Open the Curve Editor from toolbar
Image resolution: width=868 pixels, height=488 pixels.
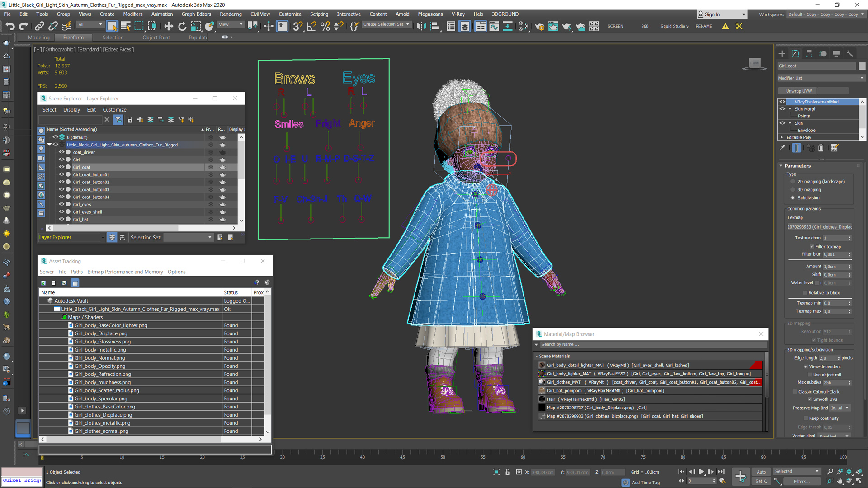point(494,26)
